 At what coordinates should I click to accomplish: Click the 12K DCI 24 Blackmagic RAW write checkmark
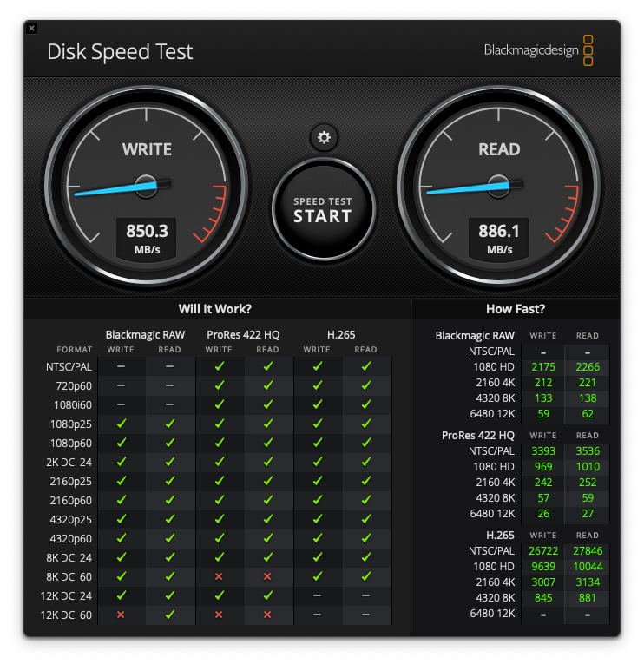tap(122, 595)
